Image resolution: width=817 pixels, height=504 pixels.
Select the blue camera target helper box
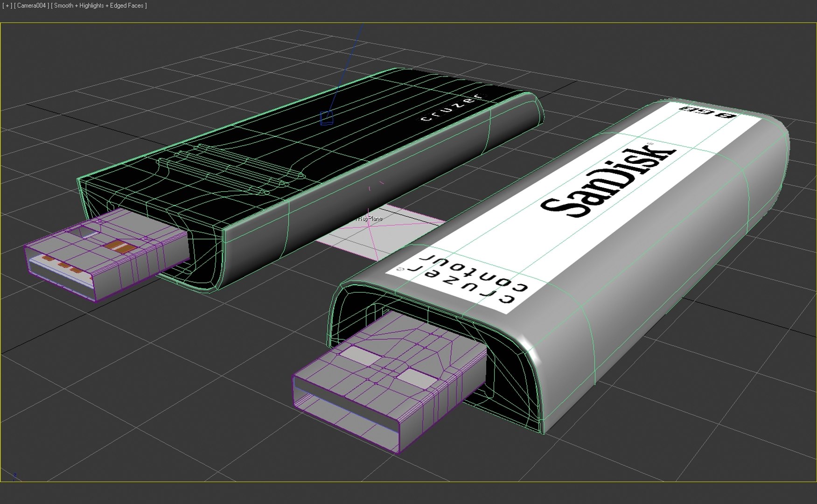(327, 118)
